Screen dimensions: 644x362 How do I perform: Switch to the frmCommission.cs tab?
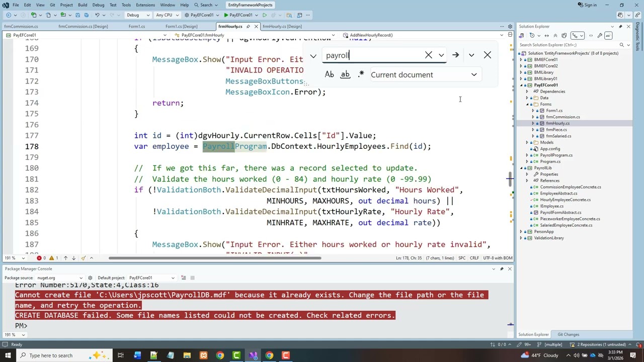point(21,26)
